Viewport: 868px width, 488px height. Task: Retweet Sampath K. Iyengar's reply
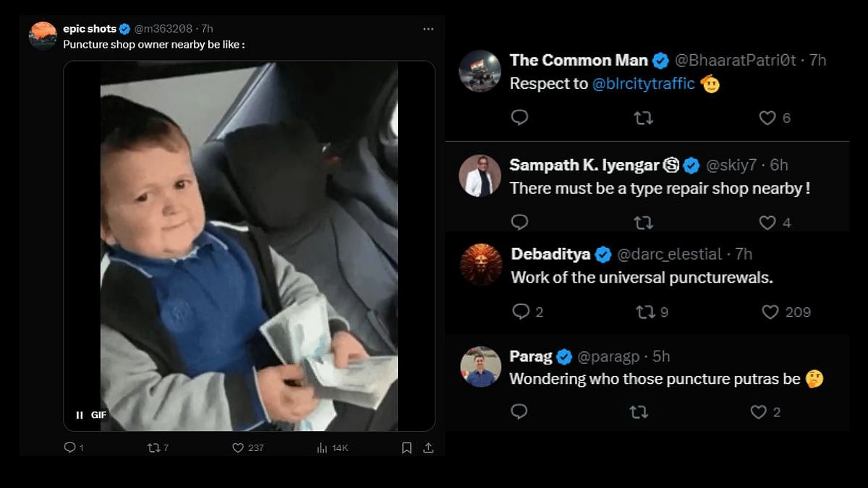[x=643, y=223]
